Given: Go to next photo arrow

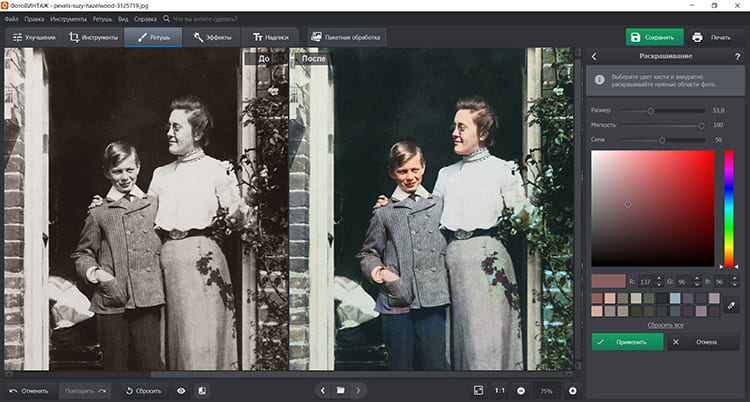Looking at the screenshot, I should point(359,390).
